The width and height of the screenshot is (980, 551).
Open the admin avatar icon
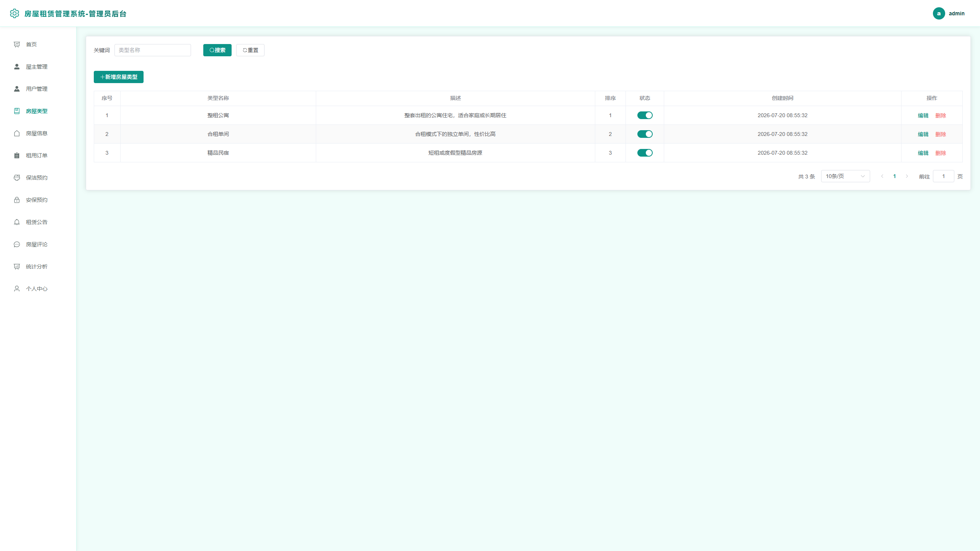[x=939, y=13]
